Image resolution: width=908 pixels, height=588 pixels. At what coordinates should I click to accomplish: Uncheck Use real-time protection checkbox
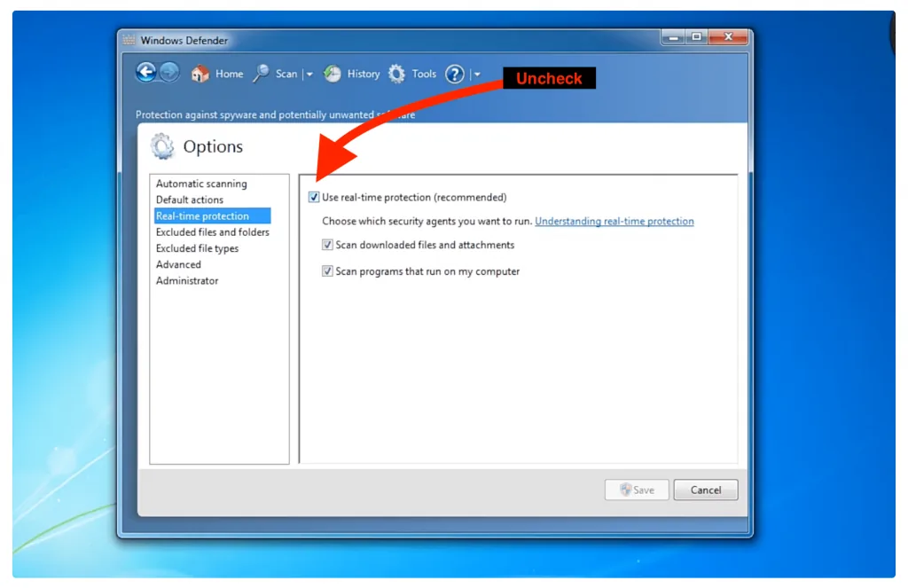314,197
